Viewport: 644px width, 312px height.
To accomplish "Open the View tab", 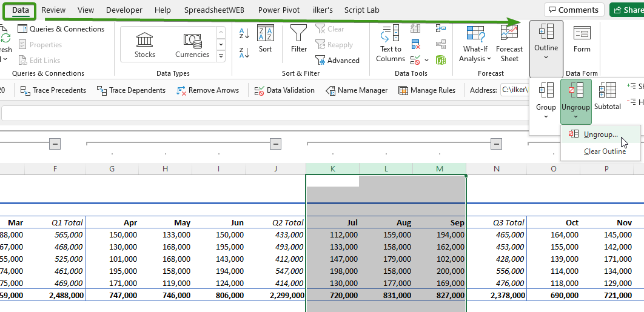I will point(86,10).
